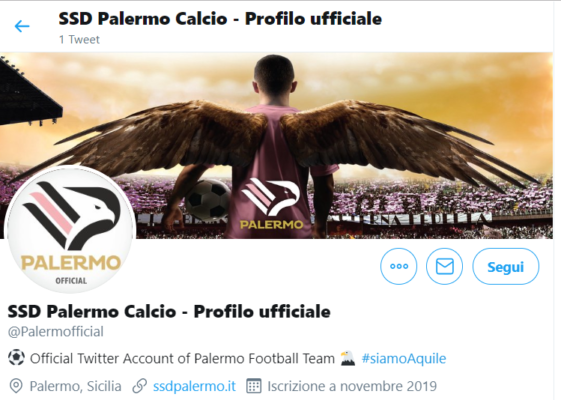The image size is (561, 400).
Task: View the winged player header banner
Action: coord(276,146)
